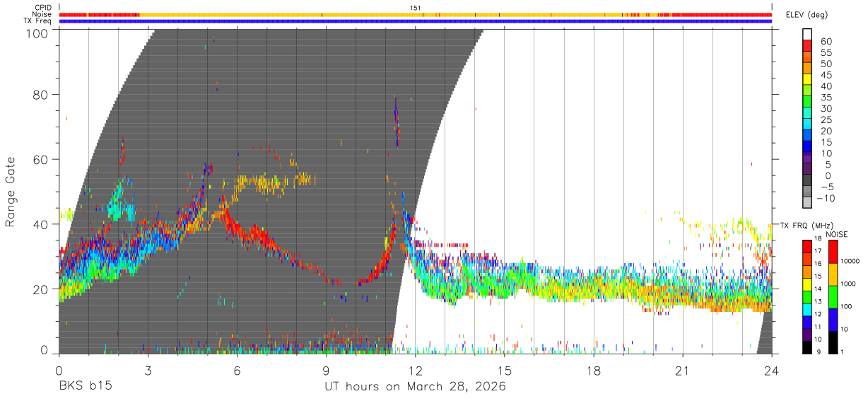Image resolution: width=868 pixels, height=401 pixels.
Task: Click the "25" label on the ELEV color bar
Action: coord(826,120)
